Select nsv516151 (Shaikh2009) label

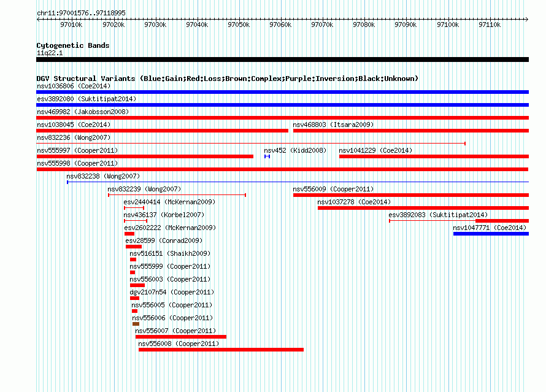[x=170, y=253]
